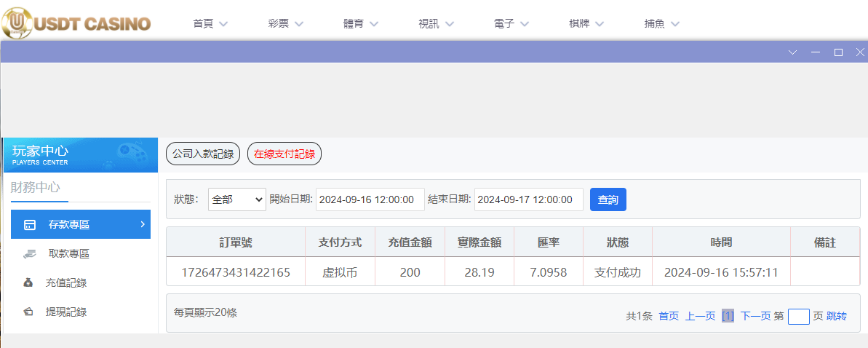
Task: Click the USDT Casino logo
Action: coord(76,23)
